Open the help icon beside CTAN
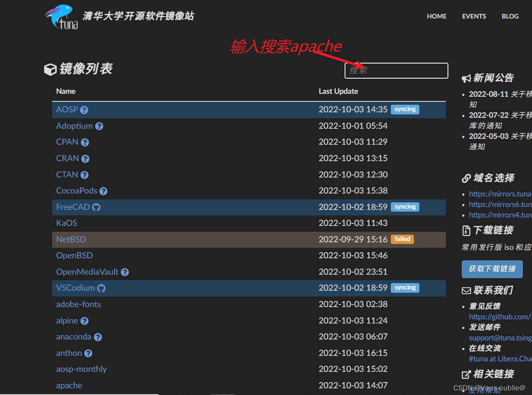 [84, 175]
